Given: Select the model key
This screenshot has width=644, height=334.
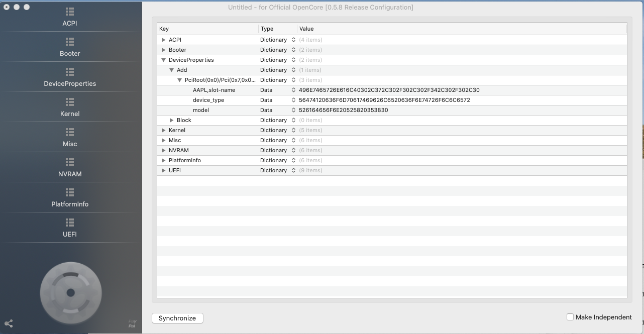Looking at the screenshot, I should 201,110.
